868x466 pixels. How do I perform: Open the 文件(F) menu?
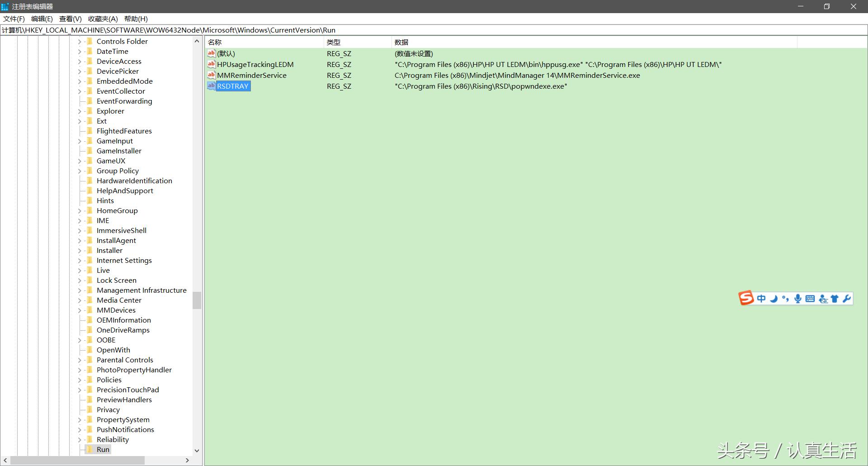click(14, 19)
